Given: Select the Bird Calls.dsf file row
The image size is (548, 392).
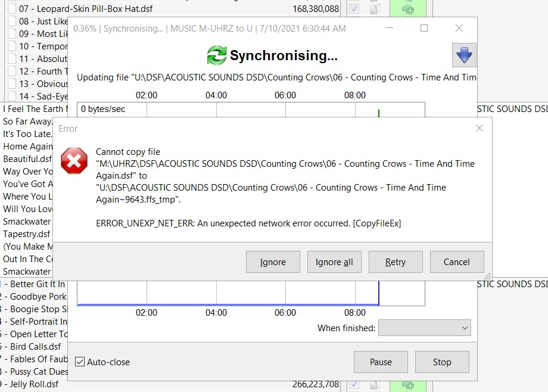Looking at the screenshot, I should coord(35,347).
